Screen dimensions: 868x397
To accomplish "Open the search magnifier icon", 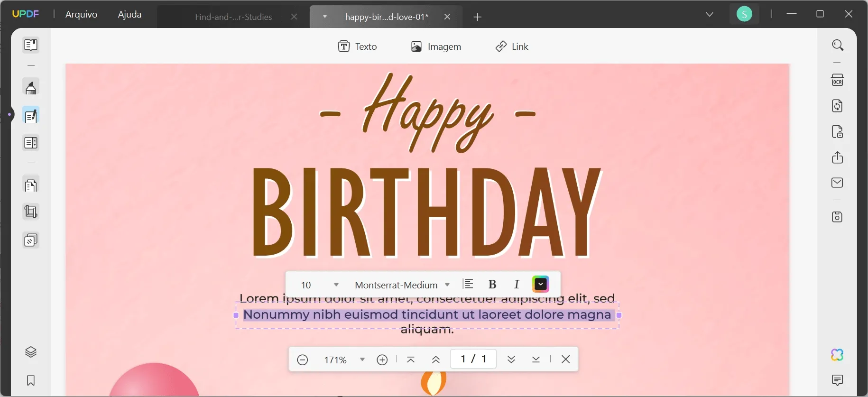I will pos(838,45).
